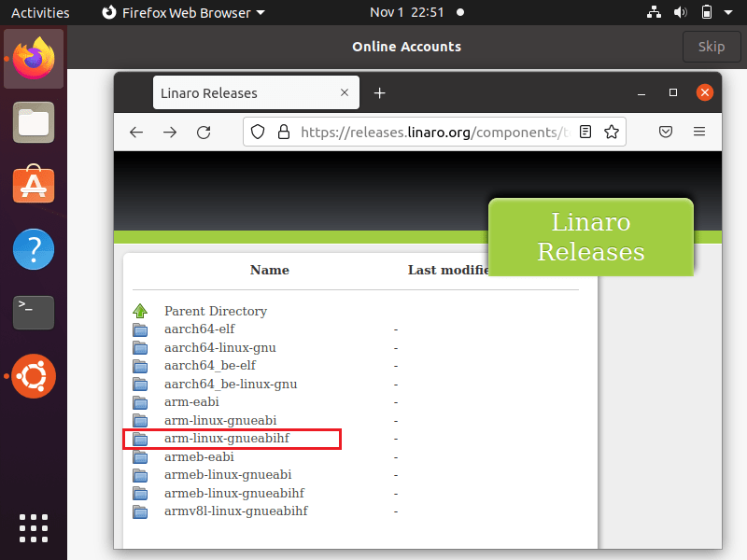Viewport: 747px width, 560px height.
Task: Bookmark the page with the star icon
Action: click(x=612, y=132)
